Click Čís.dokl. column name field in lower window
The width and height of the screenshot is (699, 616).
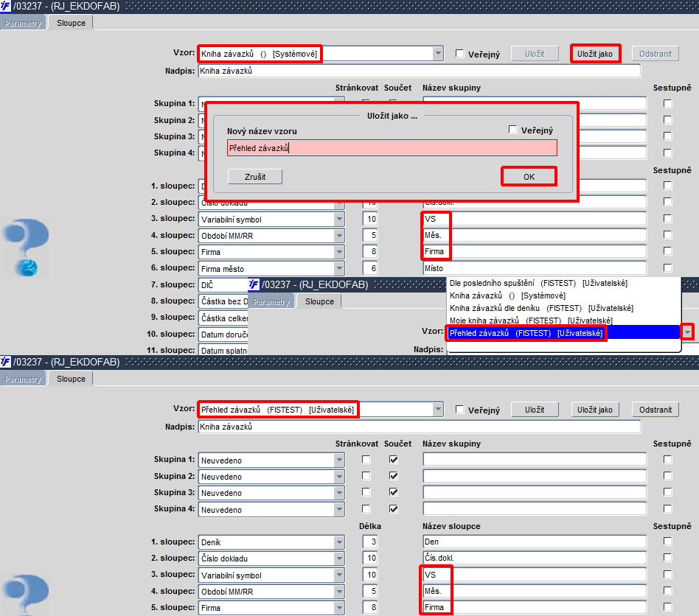click(535, 558)
